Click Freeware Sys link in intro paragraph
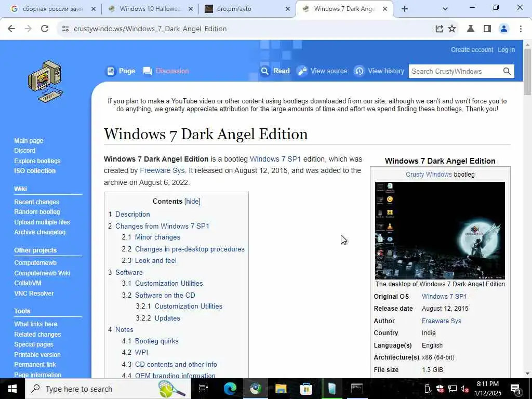Screen dimensions: 532x399 coord(162,170)
